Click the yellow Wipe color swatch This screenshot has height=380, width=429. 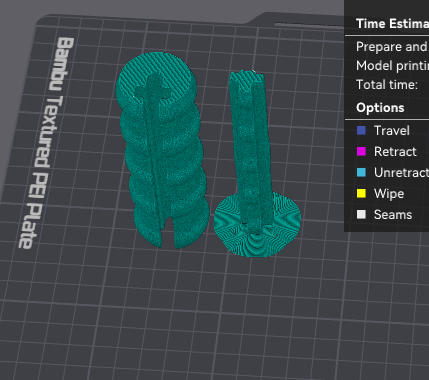click(361, 193)
